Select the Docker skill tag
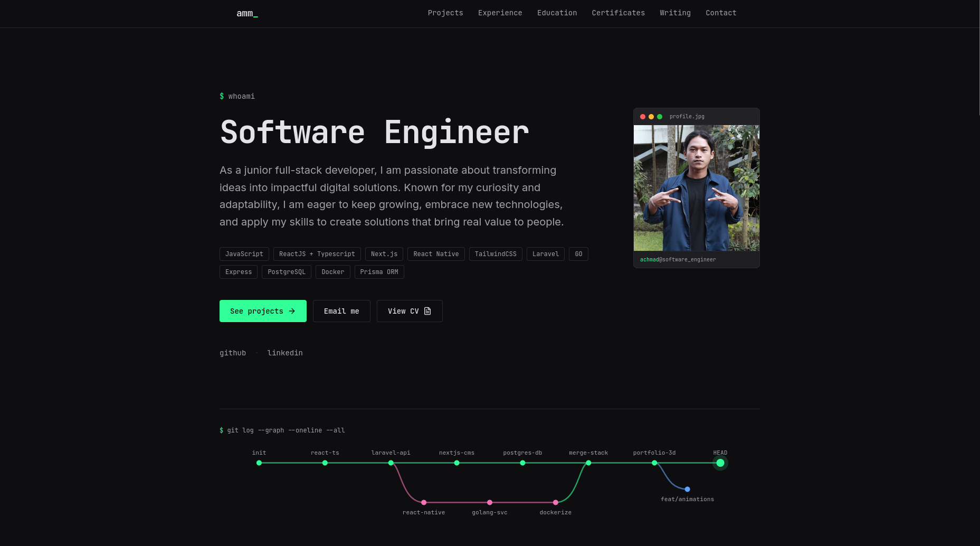Image resolution: width=980 pixels, height=546 pixels. tap(333, 272)
